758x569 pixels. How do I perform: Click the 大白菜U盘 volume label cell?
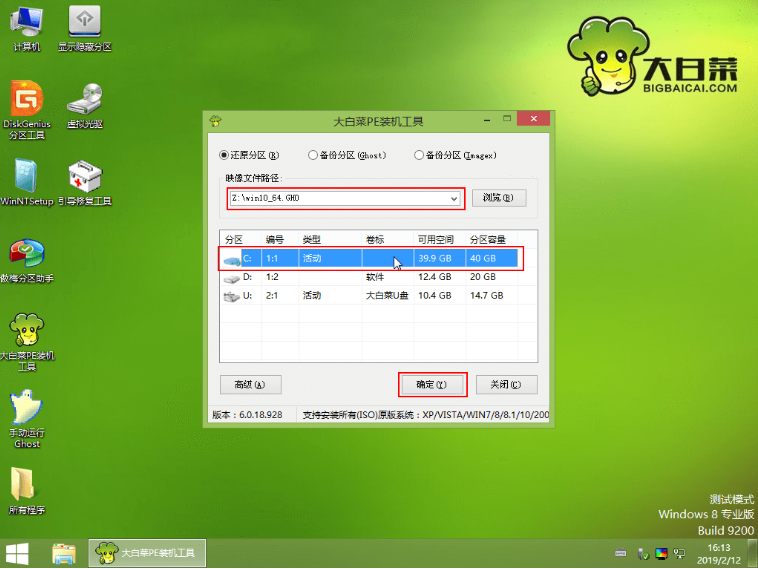pos(387,295)
